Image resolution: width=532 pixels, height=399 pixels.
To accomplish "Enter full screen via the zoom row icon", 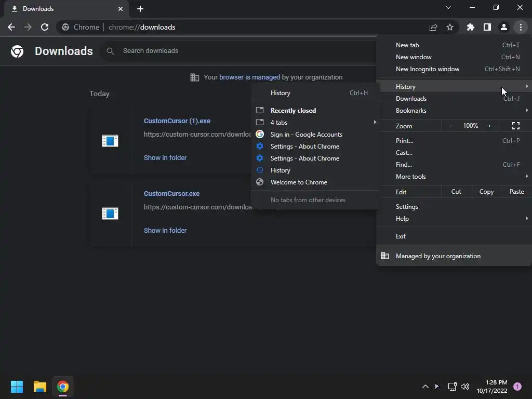I will pyautogui.click(x=516, y=126).
